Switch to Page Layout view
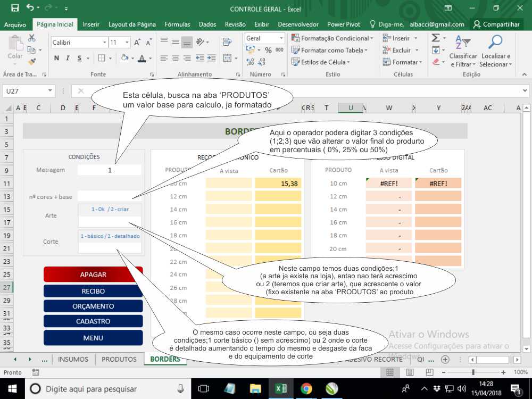 (410, 372)
